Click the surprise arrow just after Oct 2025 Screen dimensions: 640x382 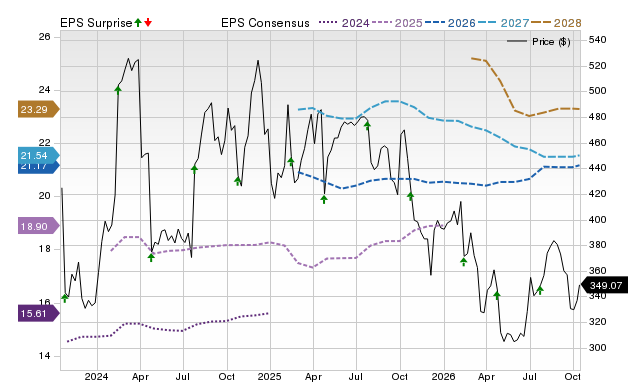coord(410,196)
